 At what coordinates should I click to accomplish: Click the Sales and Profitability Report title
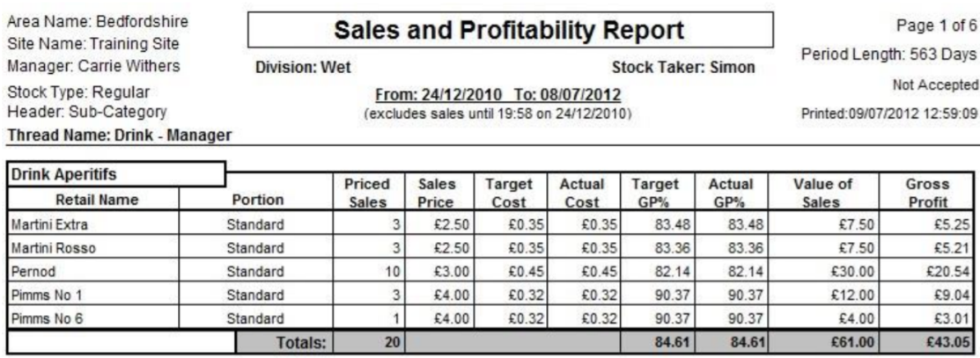tap(510, 30)
